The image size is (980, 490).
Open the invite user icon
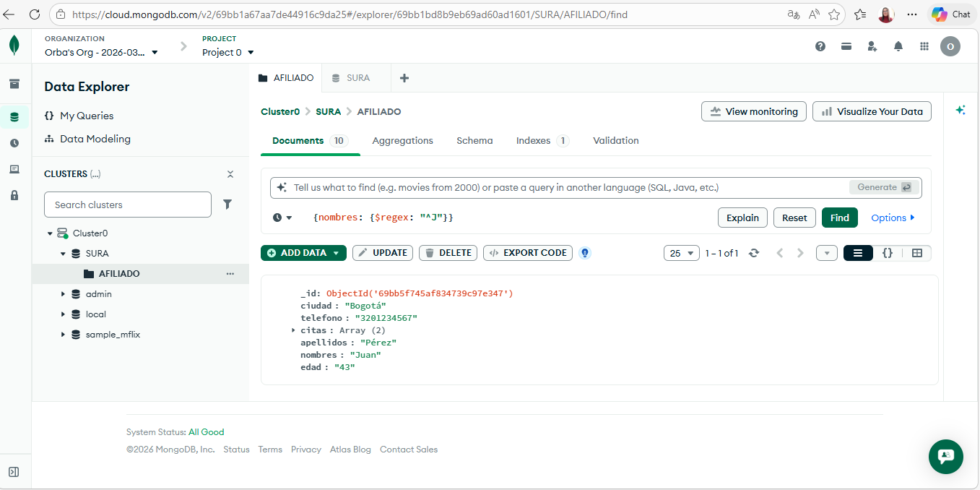point(872,46)
